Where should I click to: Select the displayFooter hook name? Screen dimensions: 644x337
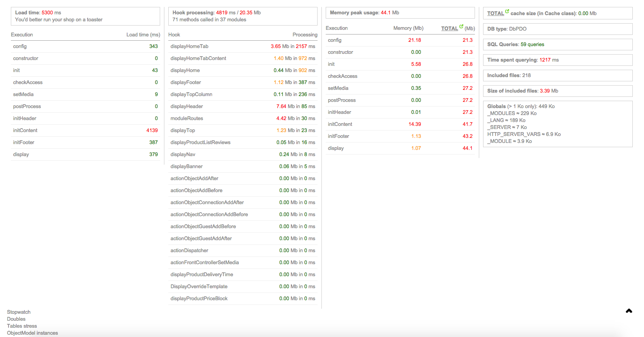[186, 83]
